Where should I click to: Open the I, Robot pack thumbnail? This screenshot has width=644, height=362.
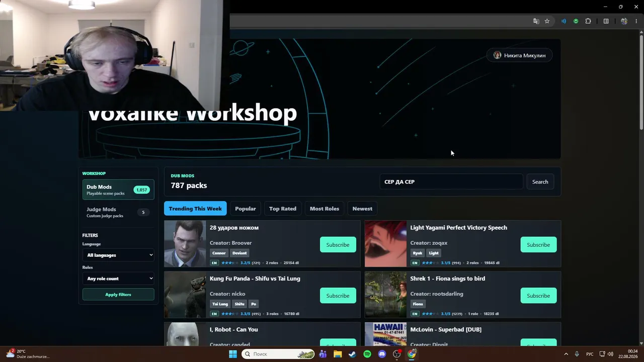tap(185, 334)
